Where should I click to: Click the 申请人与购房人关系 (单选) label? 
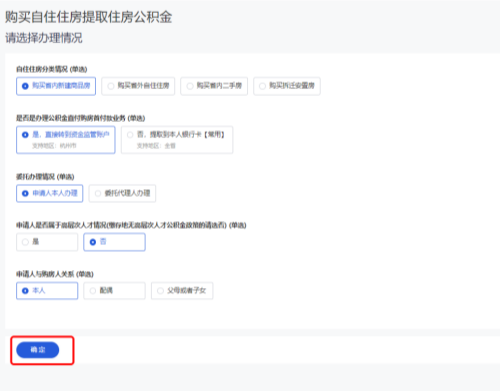pyautogui.click(x=55, y=274)
